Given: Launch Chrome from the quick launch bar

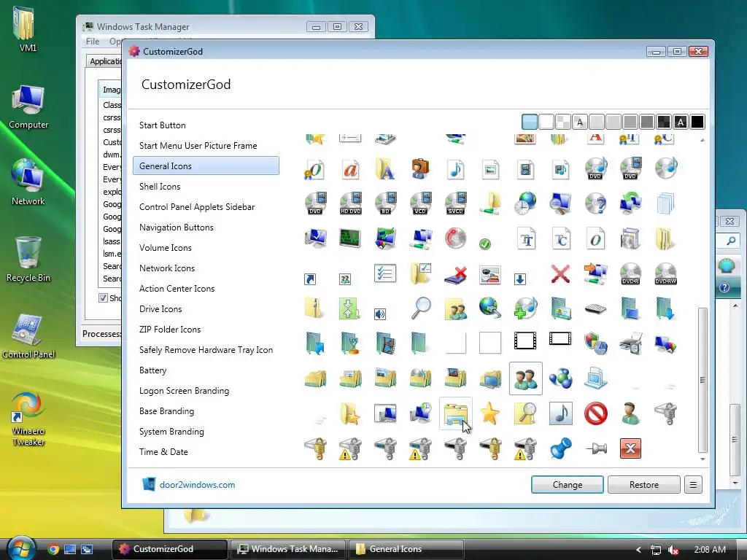Looking at the screenshot, I should (x=53, y=549).
